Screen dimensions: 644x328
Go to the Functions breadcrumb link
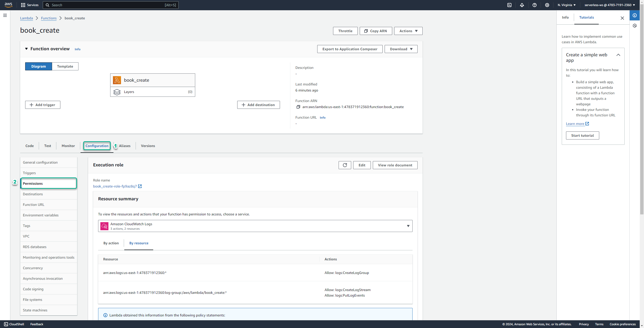point(49,18)
